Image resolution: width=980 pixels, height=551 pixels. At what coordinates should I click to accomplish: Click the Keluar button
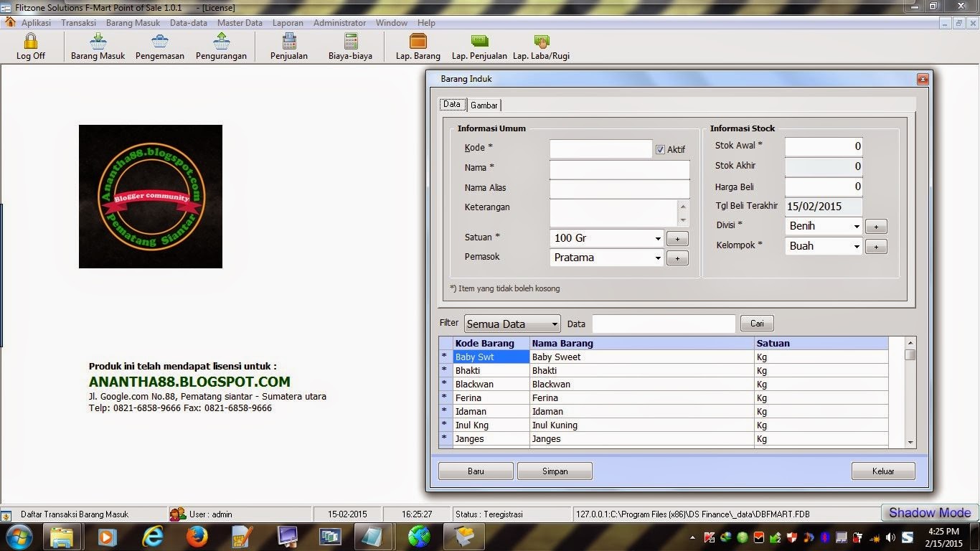[883, 471]
